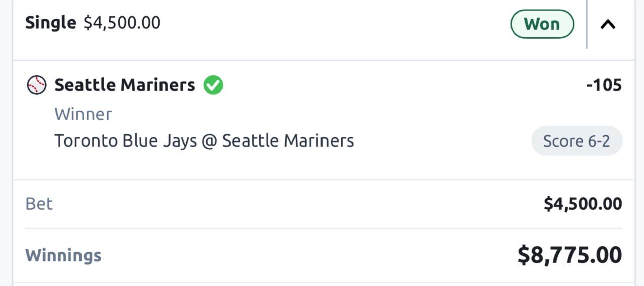Click the Bet row label
Image resolution: width=644 pixels, height=286 pixels.
pos(39,204)
